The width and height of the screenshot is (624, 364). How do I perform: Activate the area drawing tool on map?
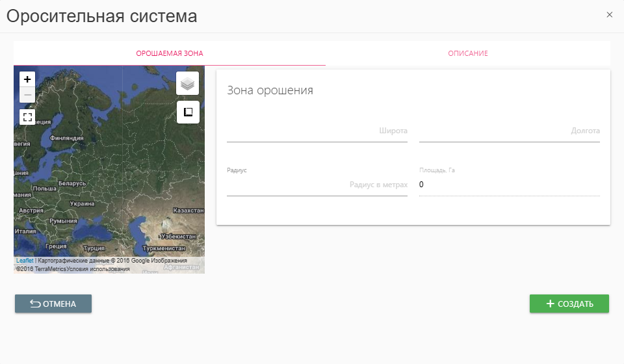(x=188, y=112)
